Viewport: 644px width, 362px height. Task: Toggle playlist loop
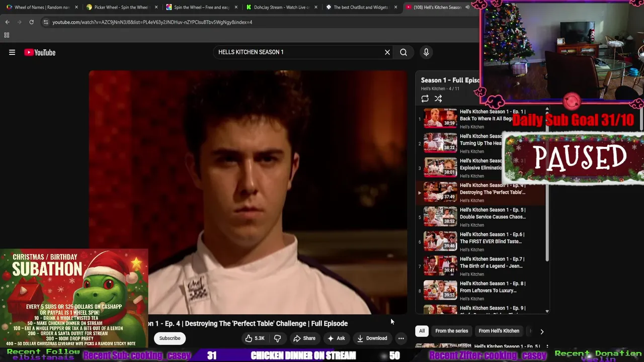(x=425, y=99)
